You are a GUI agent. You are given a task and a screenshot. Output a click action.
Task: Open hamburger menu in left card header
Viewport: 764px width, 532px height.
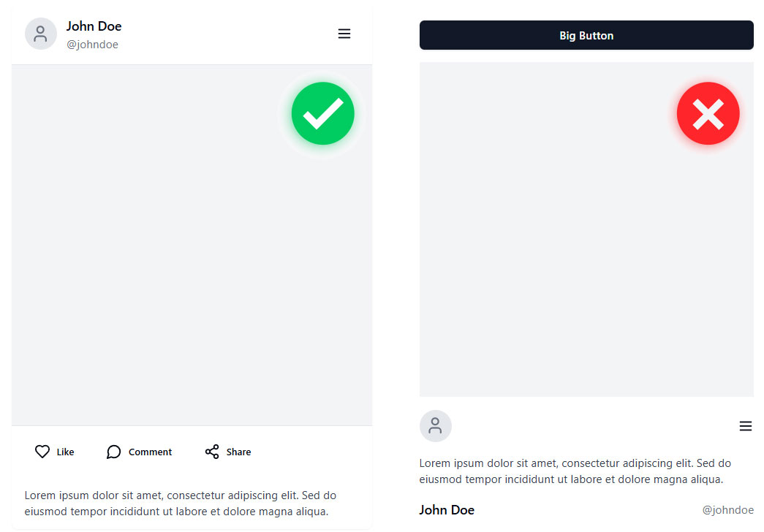tap(344, 34)
